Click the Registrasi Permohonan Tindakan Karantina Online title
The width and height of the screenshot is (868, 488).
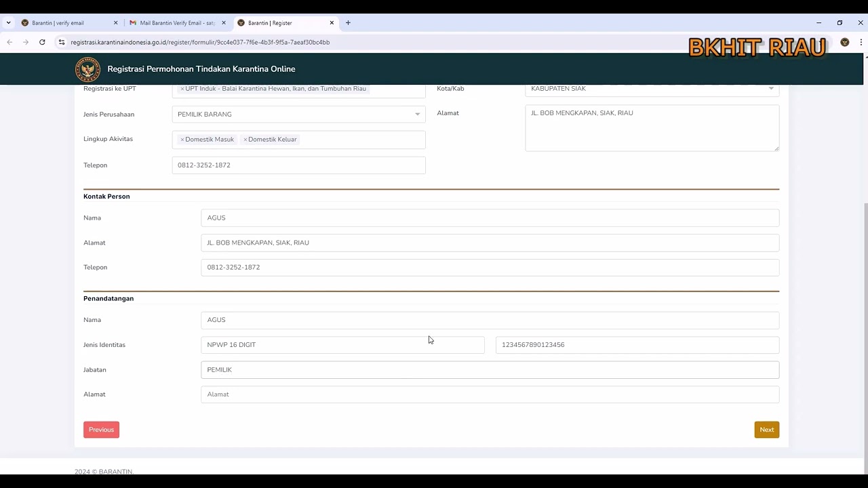tap(201, 69)
